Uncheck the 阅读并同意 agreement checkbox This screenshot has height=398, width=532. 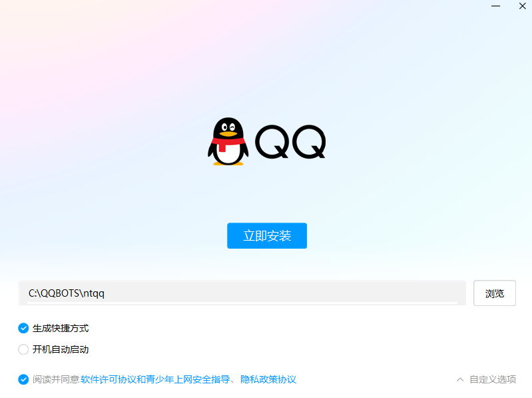23,379
